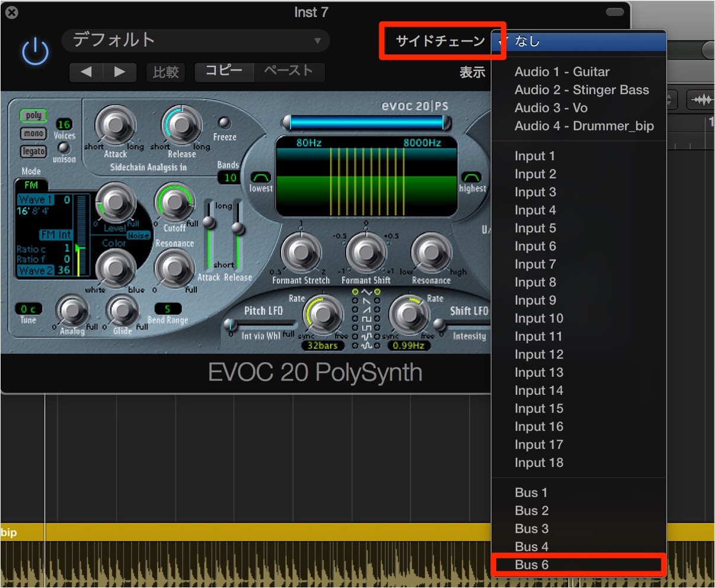Open the 表示 view menu
Image resolution: width=715 pixels, height=588 pixels.
pos(473,72)
